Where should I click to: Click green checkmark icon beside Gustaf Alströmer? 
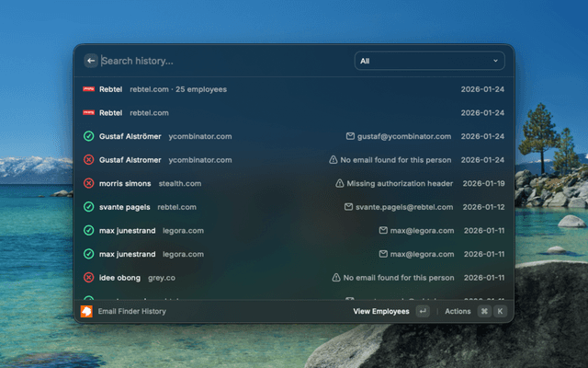click(89, 136)
